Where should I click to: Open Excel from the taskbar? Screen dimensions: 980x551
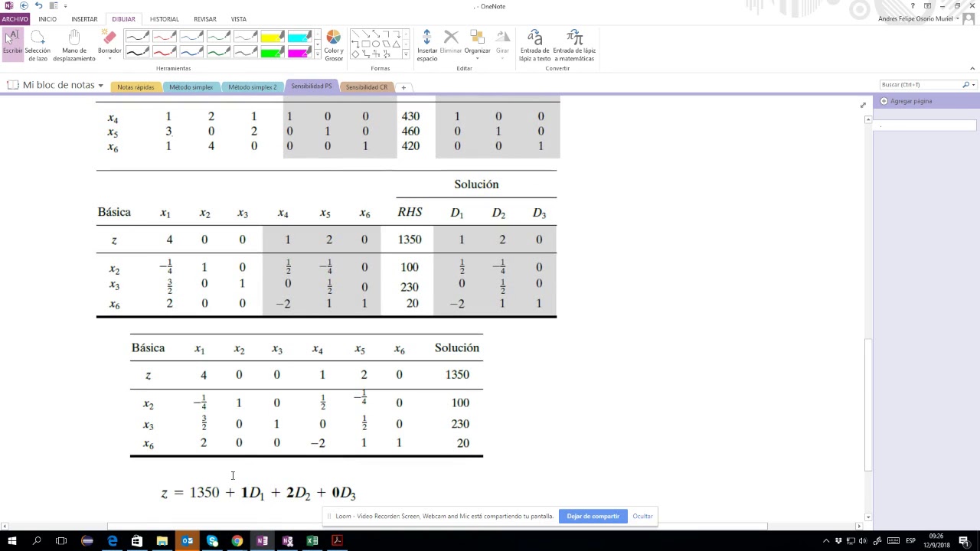(312, 541)
